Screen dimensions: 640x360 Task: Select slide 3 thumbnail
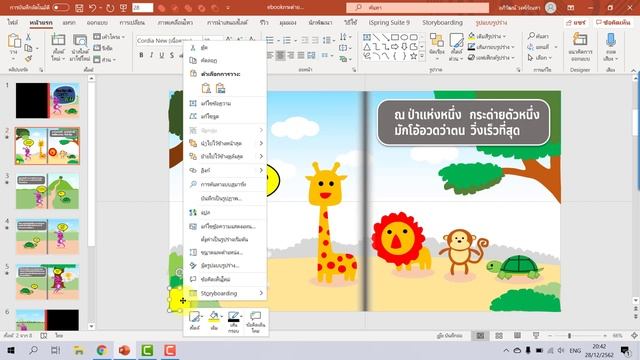(x=47, y=191)
